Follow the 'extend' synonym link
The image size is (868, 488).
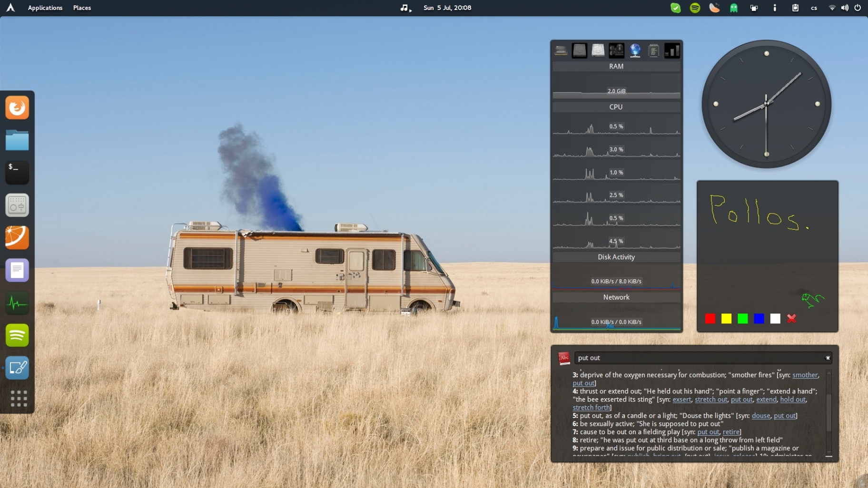[766, 400]
